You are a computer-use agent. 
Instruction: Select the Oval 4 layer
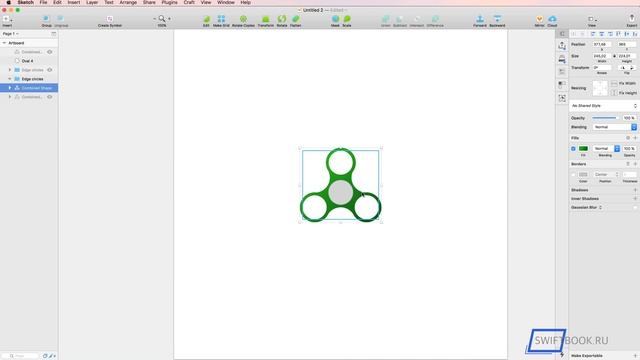(x=29, y=61)
